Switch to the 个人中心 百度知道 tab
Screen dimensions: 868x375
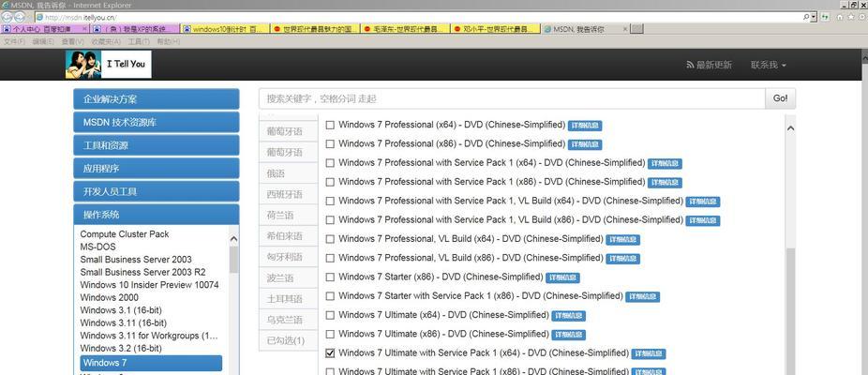click(45, 29)
